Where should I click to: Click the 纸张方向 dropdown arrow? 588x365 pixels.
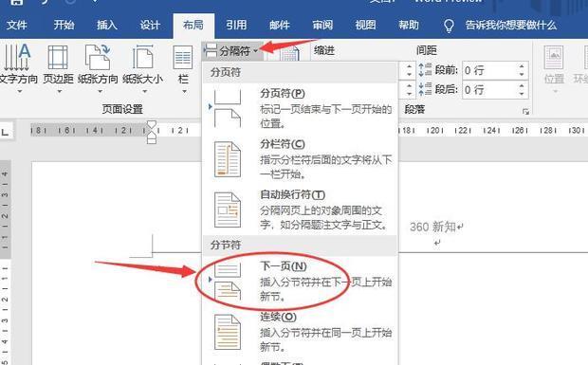100,91
